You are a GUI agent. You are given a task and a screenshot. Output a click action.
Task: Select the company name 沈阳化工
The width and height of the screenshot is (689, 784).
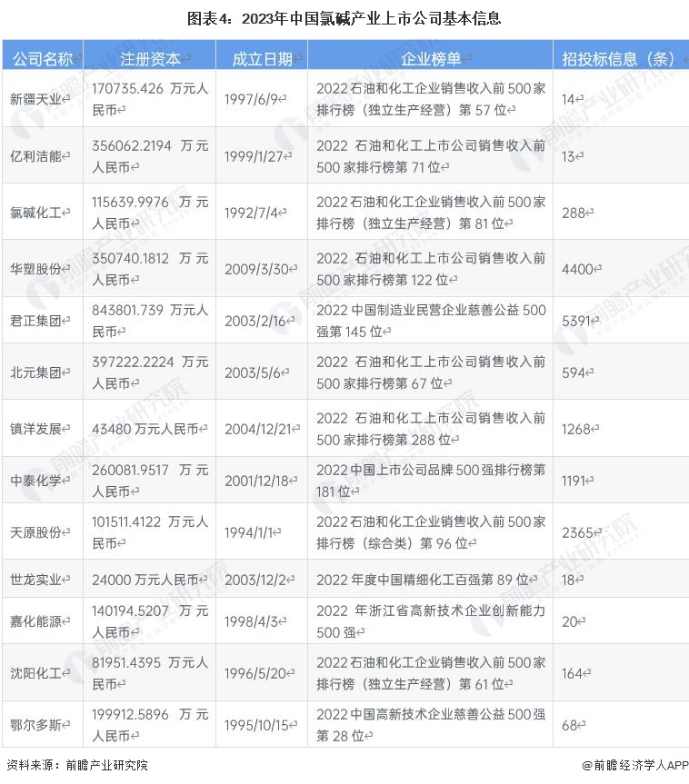[x=35, y=673]
